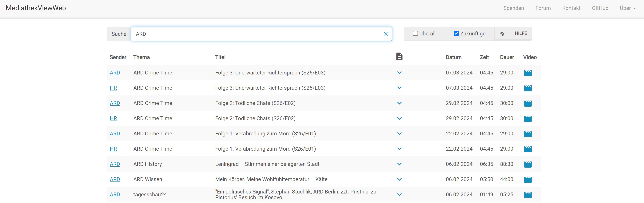Open video for Leningrad – Stimmen einer belagerten Stadt
The image size is (644, 203).
click(528, 165)
